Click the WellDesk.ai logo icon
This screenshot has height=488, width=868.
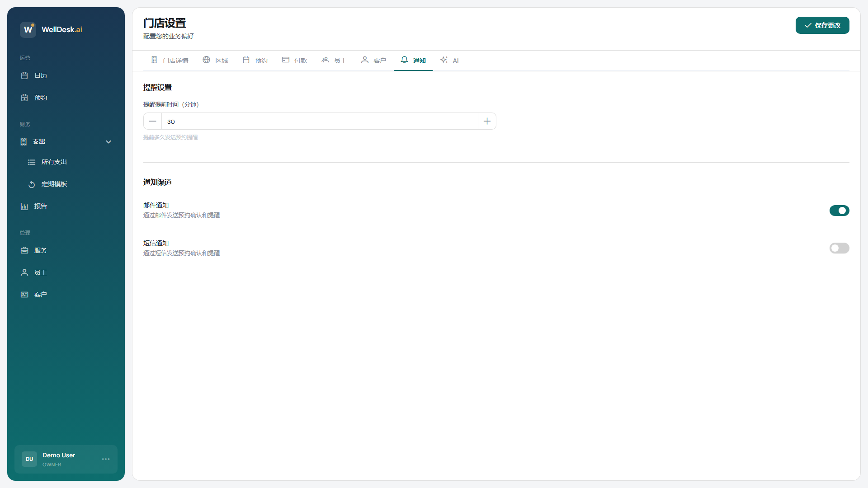pos(28,29)
